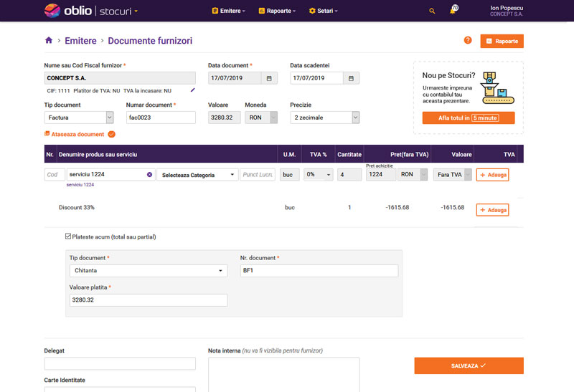Click the Oblio logo icon
The image size is (574, 392).
click(x=52, y=11)
